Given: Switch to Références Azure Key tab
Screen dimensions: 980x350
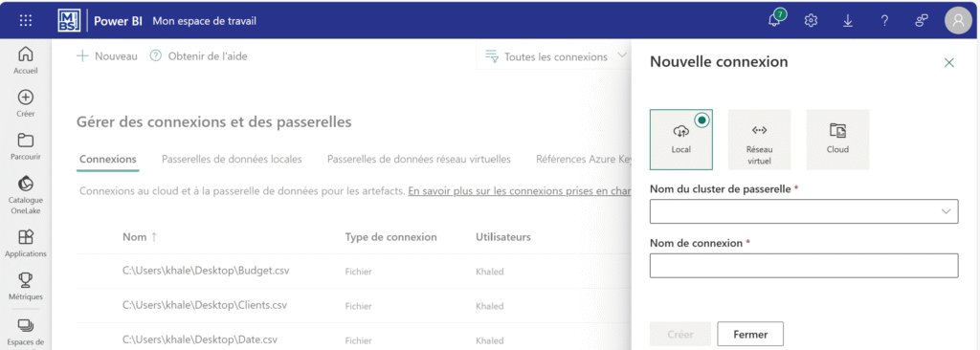Looking at the screenshot, I should click(x=584, y=160).
